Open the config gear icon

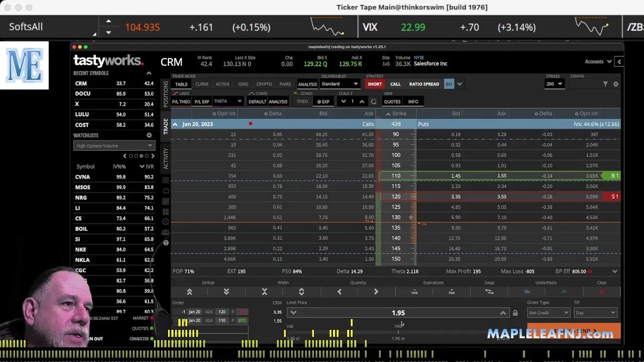615,84
